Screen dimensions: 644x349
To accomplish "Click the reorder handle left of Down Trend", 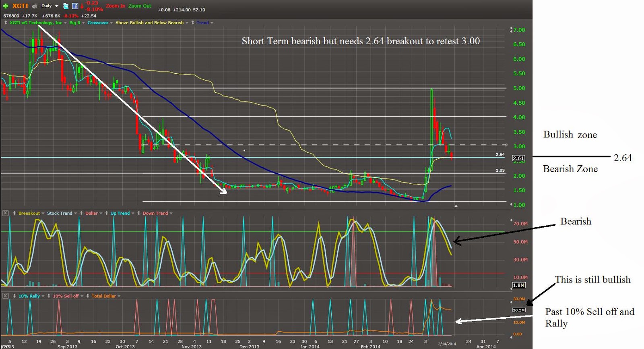I will pos(138,213).
